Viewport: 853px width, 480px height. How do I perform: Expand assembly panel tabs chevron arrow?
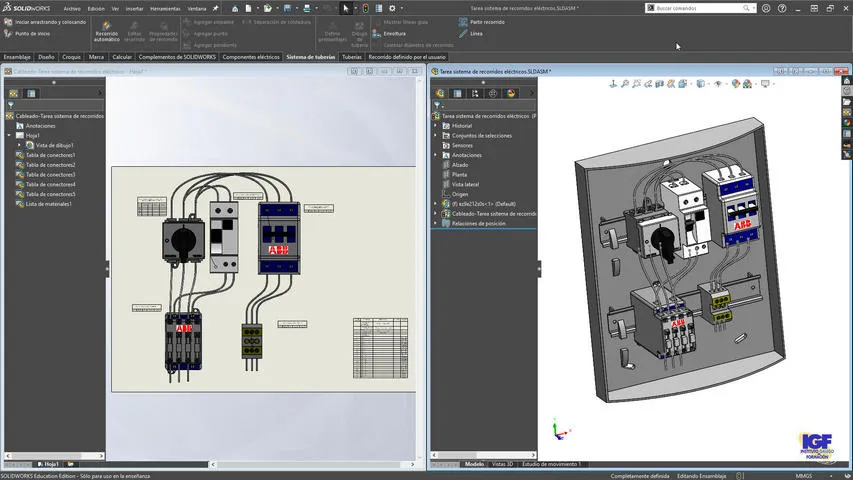(x=531, y=94)
